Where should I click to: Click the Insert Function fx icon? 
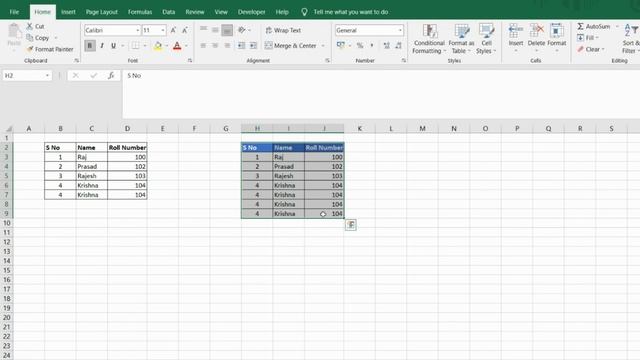coord(111,76)
